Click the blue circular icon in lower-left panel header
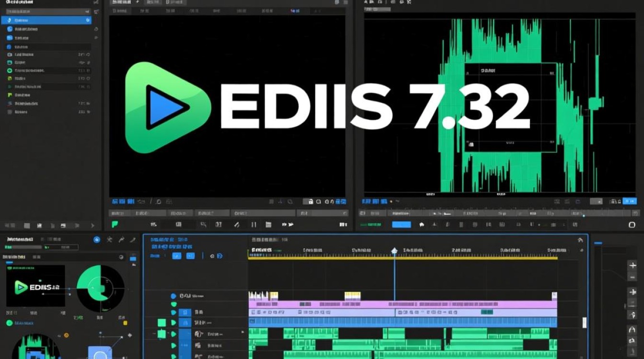 pos(97,239)
